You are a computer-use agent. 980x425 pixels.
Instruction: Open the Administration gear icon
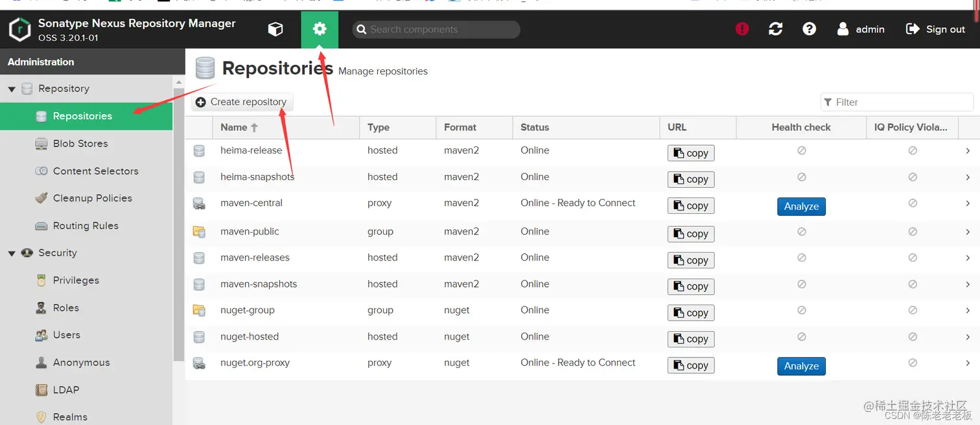(x=320, y=29)
